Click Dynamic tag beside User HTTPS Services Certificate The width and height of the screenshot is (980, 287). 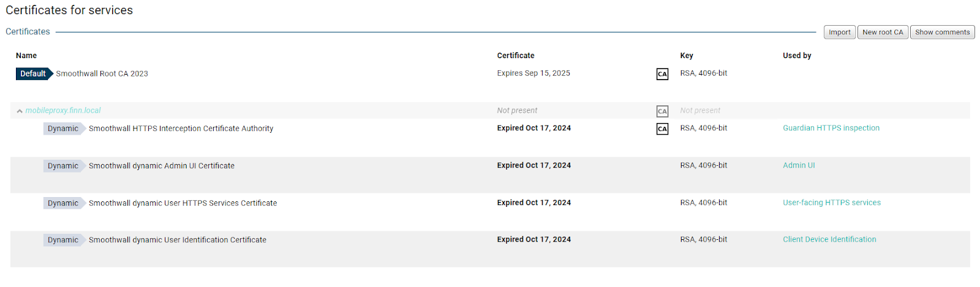tap(63, 204)
